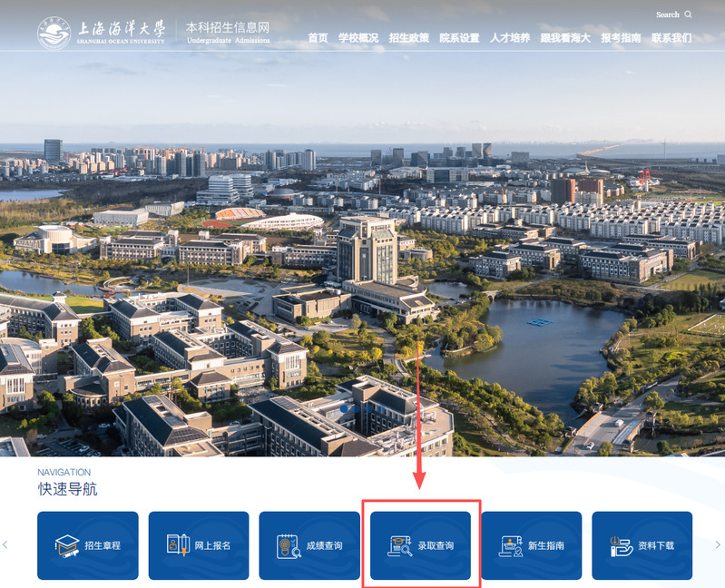The height and width of the screenshot is (588, 725).
Task: Expand the 招生政策 navigation menu
Action: 408,38
